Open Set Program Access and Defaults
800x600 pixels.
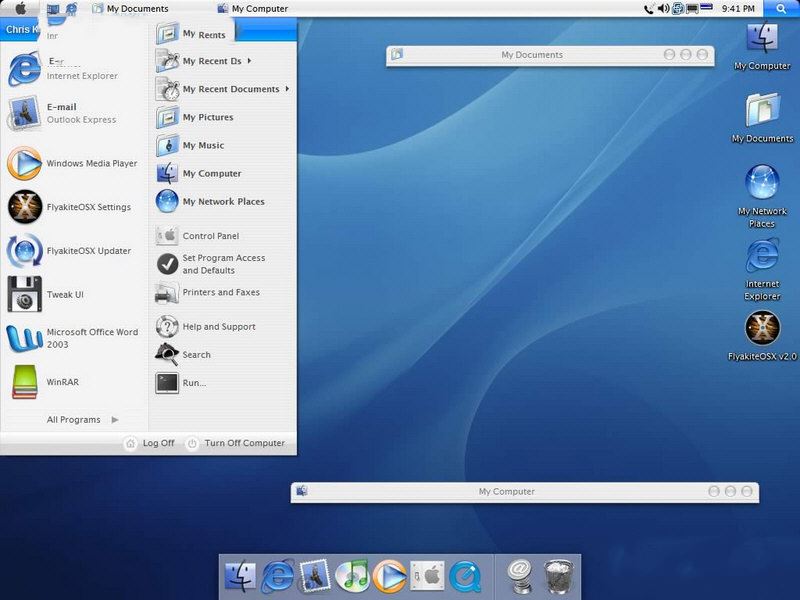(210, 264)
